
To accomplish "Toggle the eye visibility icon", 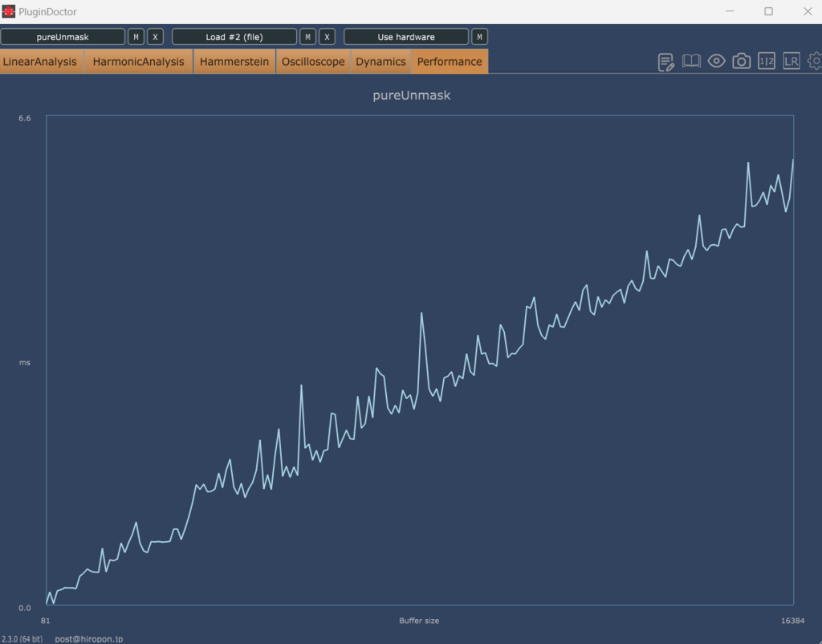I will click(x=716, y=61).
